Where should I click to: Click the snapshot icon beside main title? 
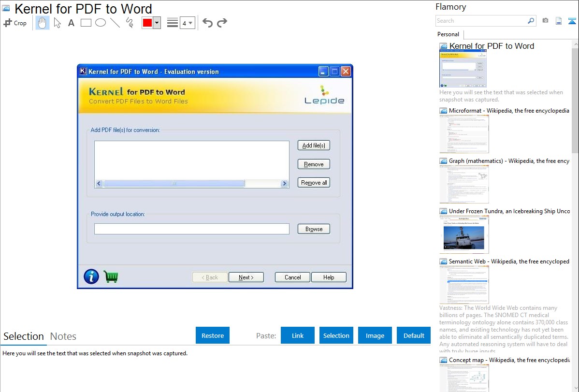coord(6,8)
